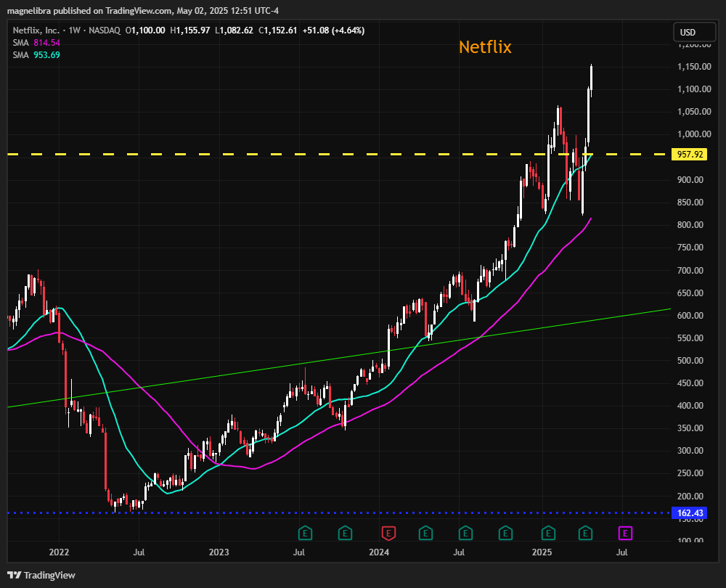This screenshot has width=726, height=588.
Task: Click the 2025 label on the time axis
Action: point(542,552)
